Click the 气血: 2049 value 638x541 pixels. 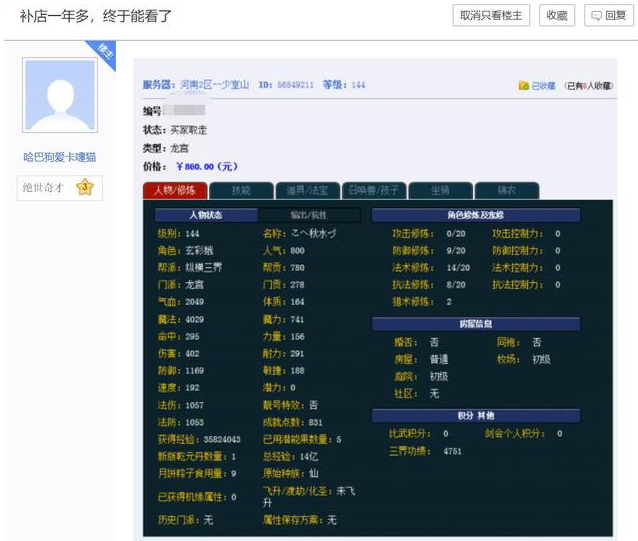pyautogui.click(x=194, y=302)
